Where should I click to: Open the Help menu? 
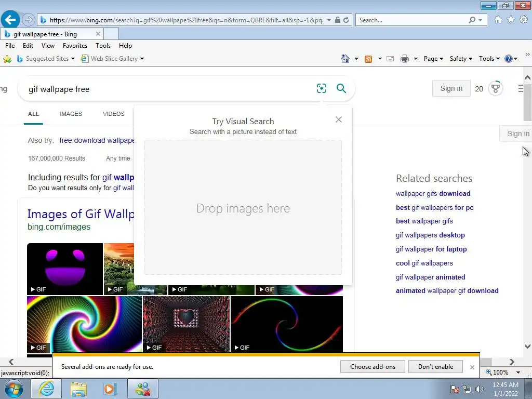[125, 46]
